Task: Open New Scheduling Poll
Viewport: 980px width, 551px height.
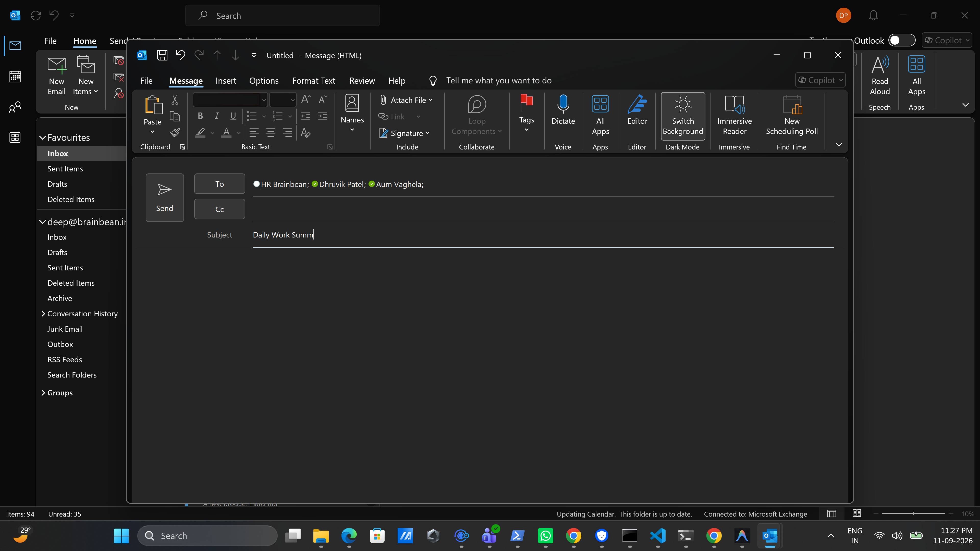Action: point(792,116)
